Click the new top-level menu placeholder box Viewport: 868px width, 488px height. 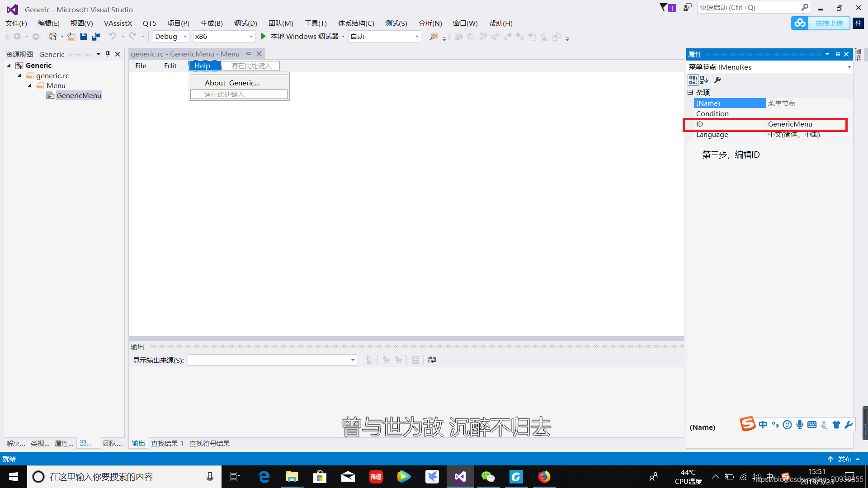pyautogui.click(x=251, y=66)
